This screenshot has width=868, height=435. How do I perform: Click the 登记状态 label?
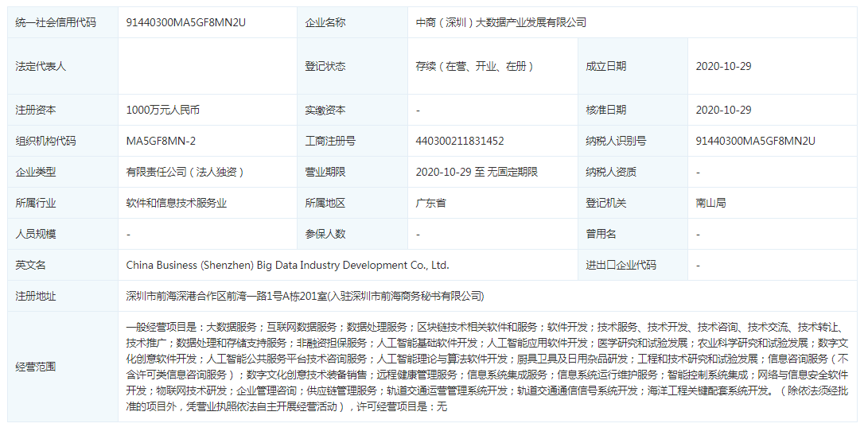tap(325, 67)
